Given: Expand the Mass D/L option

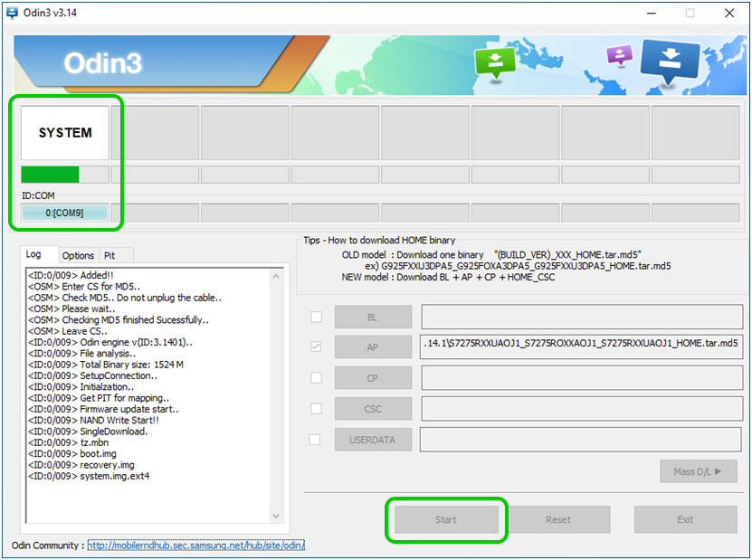Looking at the screenshot, I should click(698, 471).
